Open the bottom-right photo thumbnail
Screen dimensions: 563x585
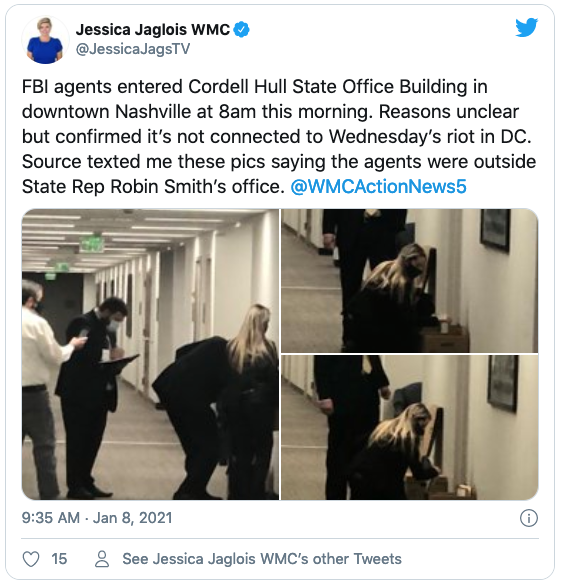[410, 428]
